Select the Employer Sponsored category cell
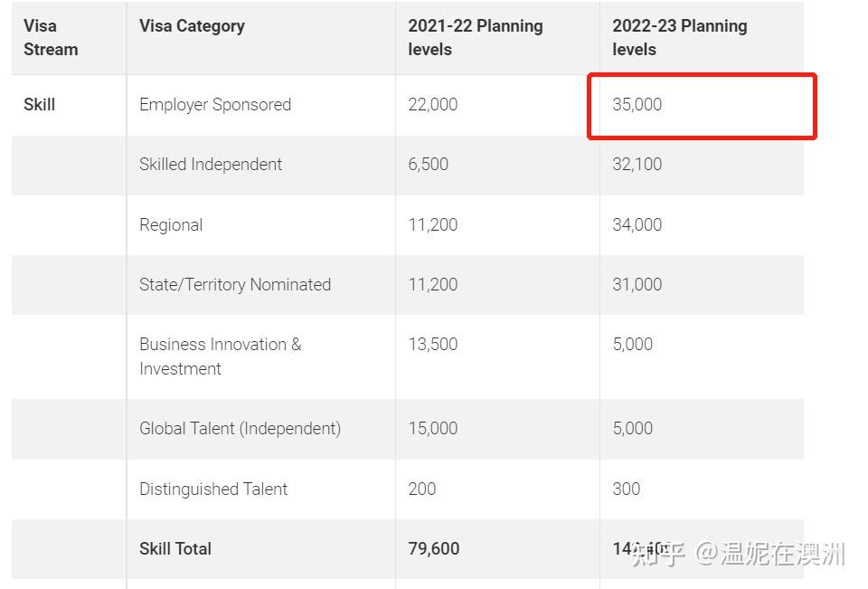Viewport: 868px width, 589px height. [x=215, y=105]
